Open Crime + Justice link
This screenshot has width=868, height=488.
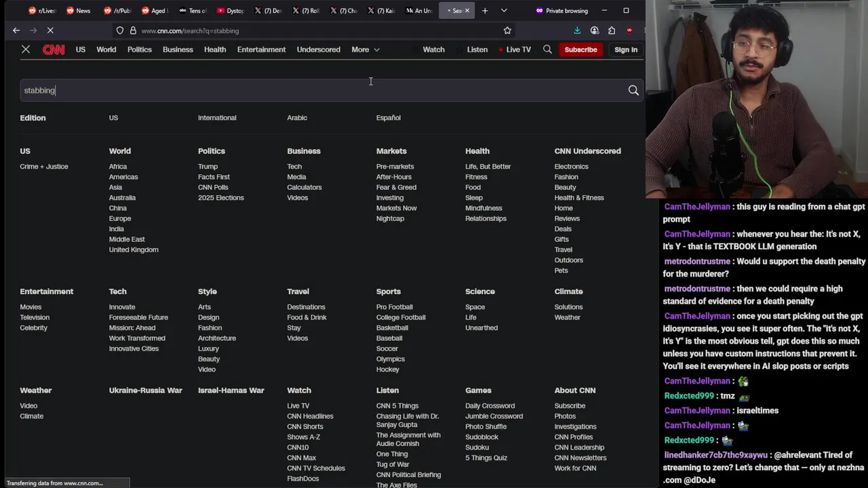[x=44, y=167]
